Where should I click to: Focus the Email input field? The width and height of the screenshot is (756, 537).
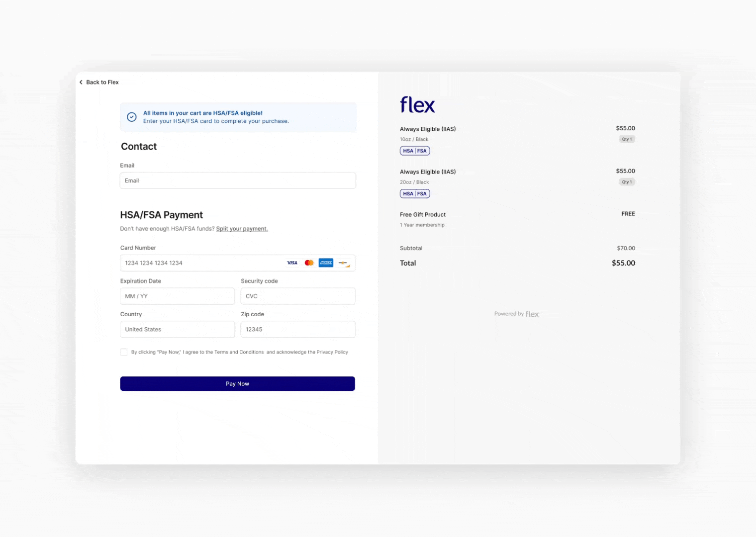pos(238,180)
